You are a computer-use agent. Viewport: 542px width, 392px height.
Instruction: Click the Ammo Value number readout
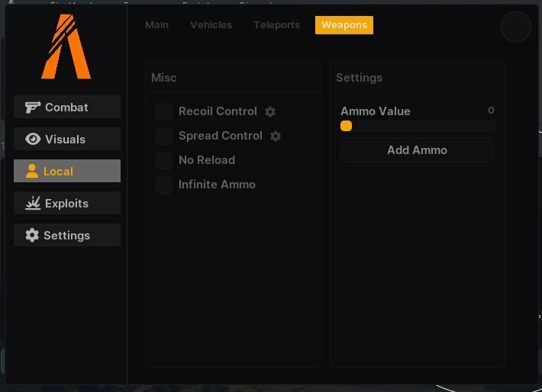491,111
